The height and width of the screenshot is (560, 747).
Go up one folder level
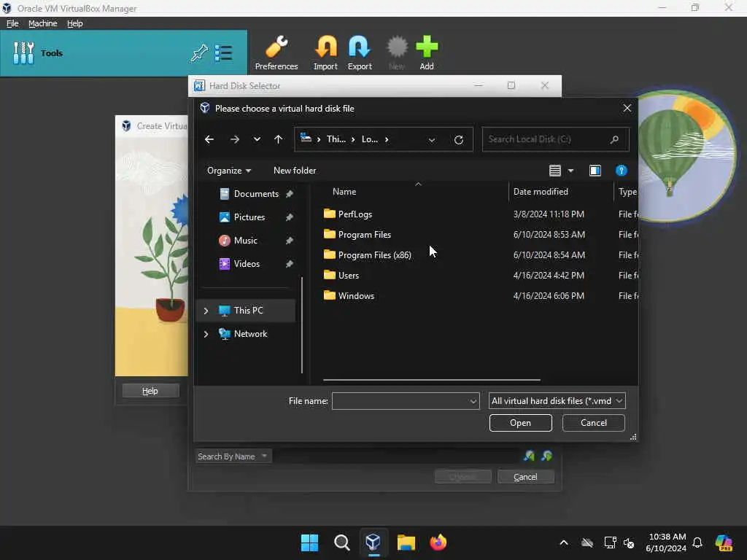[278, 139]
